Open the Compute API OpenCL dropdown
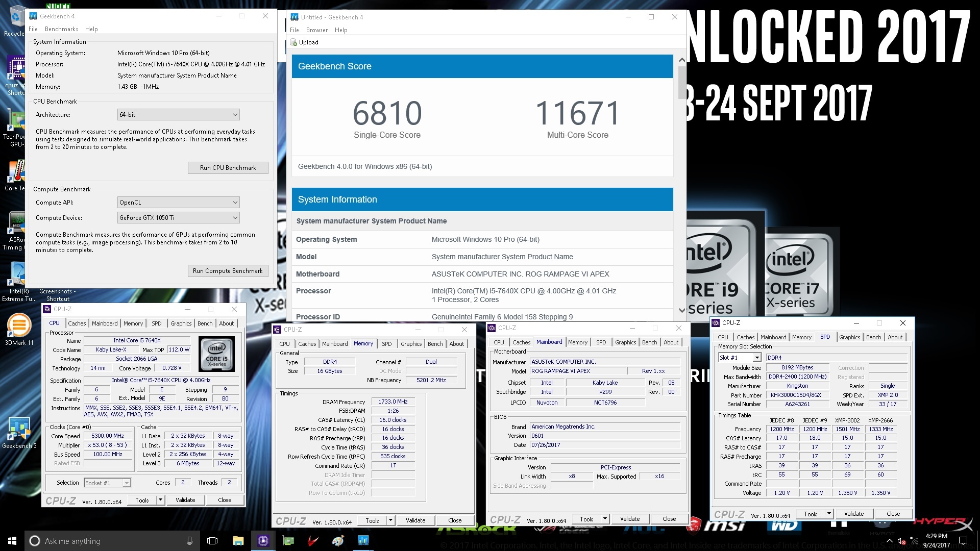980x551 pixels. click(178, 203)
